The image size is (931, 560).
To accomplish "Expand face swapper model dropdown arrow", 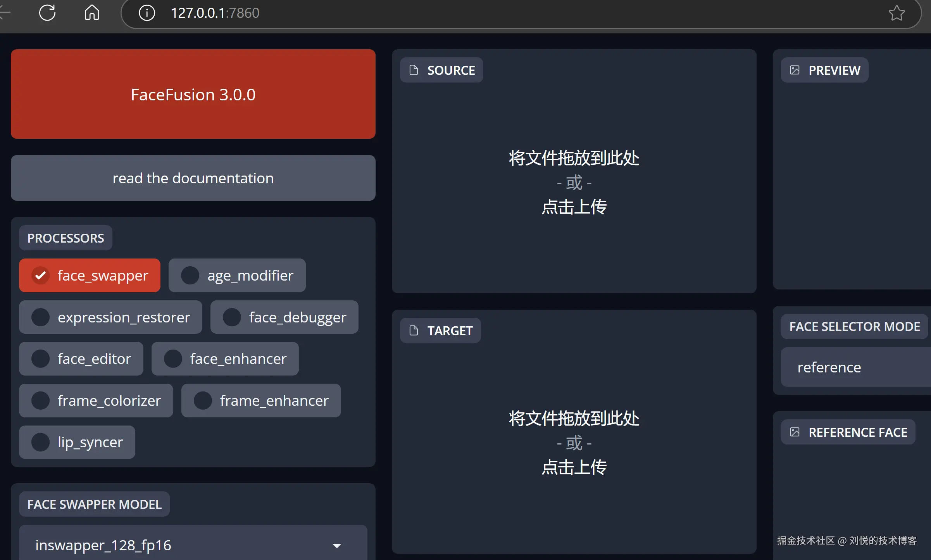I will pos(337,546).
